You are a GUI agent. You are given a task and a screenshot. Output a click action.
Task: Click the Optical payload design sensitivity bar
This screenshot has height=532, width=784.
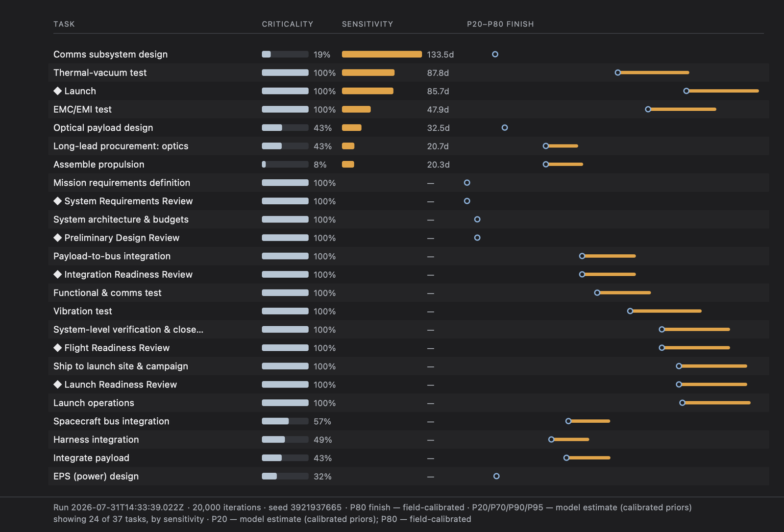coord(352,128)
